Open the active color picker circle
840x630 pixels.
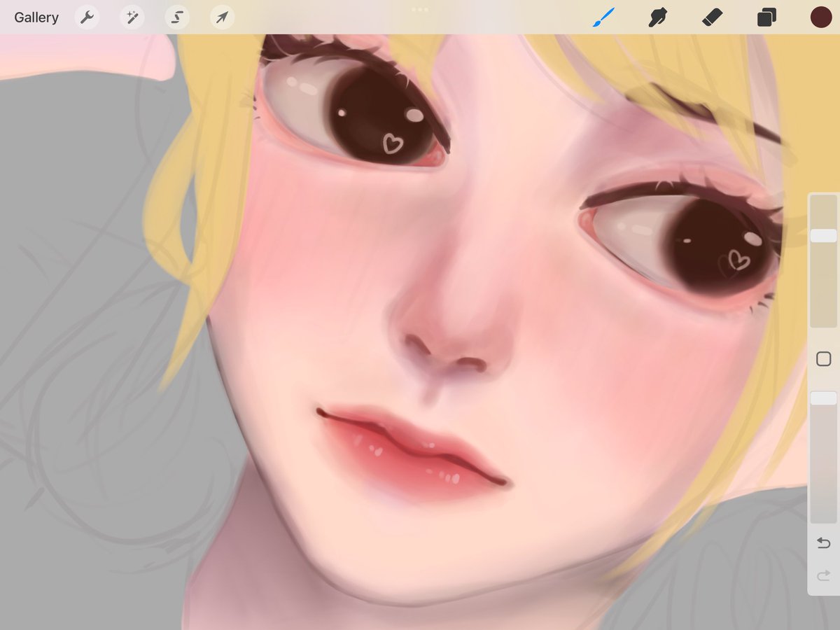point(821,17)
